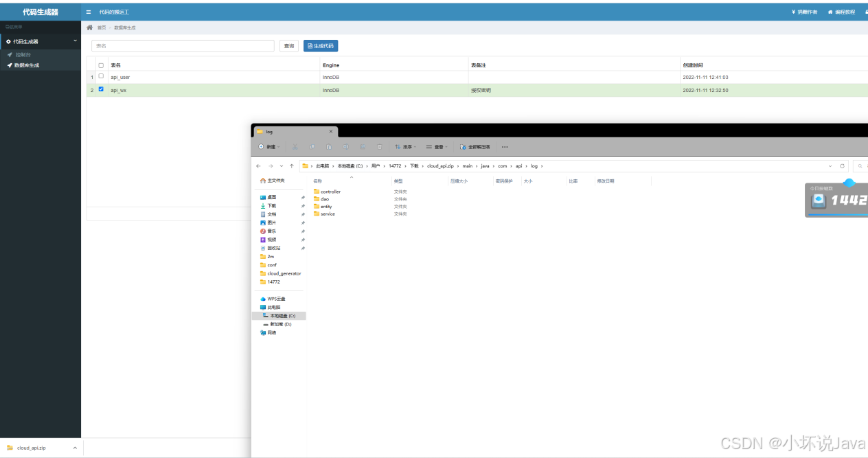Toggle the hamburger menu in the blue header
868x458 pixels.
pyautogui.click(x=89, y=12)
